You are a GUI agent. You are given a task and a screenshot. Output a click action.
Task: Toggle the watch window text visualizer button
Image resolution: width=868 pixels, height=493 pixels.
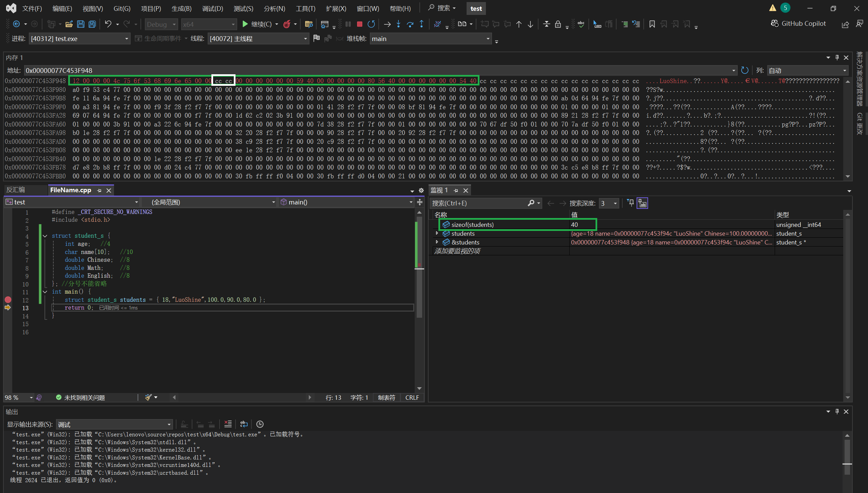642,203
